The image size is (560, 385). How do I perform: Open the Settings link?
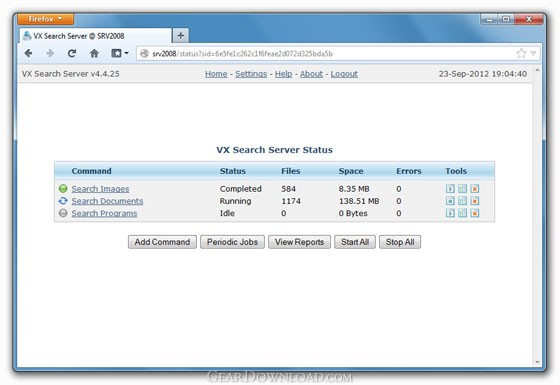[251, 74]
